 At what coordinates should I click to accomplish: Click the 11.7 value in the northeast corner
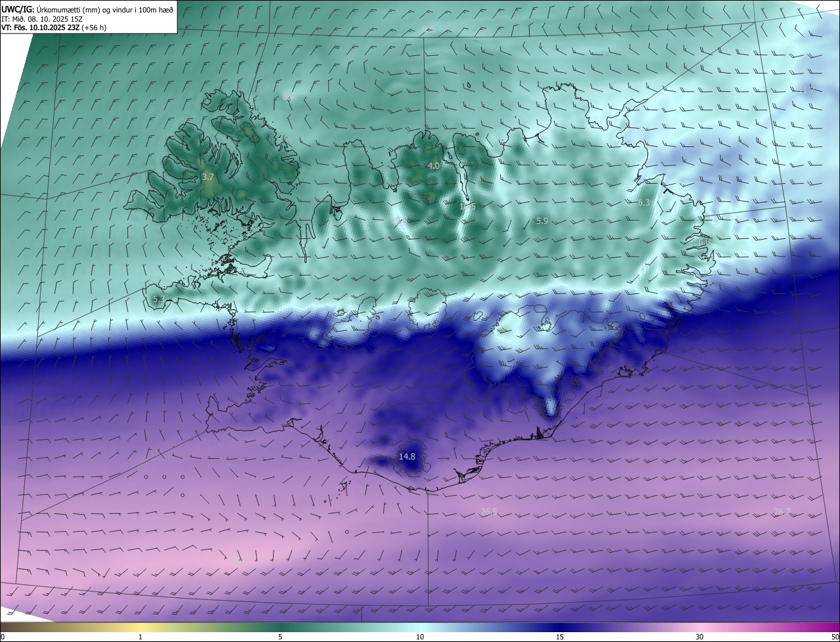[807, 91]
